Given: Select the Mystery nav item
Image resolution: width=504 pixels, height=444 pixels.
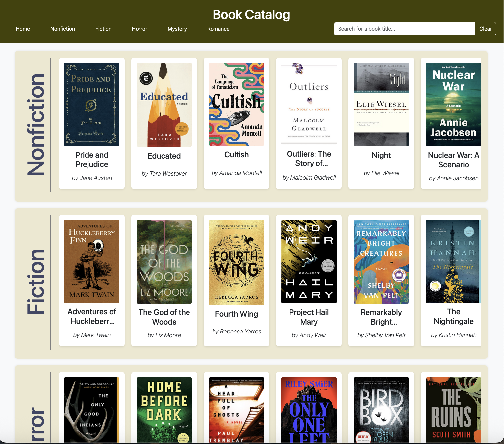Looking at the screenshot, I should [177, 29].
